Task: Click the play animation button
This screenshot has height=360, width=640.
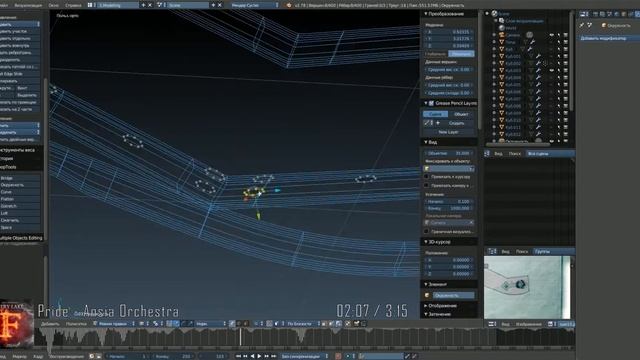Action: coord(259,356)
